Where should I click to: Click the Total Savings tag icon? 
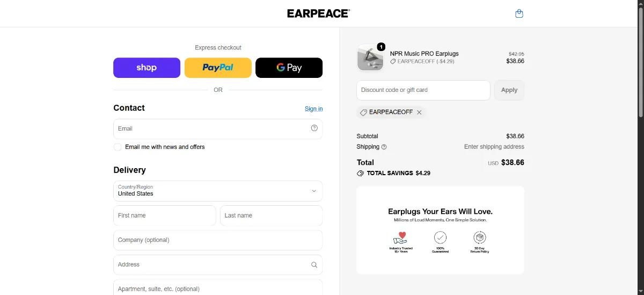tap(360, 174)
